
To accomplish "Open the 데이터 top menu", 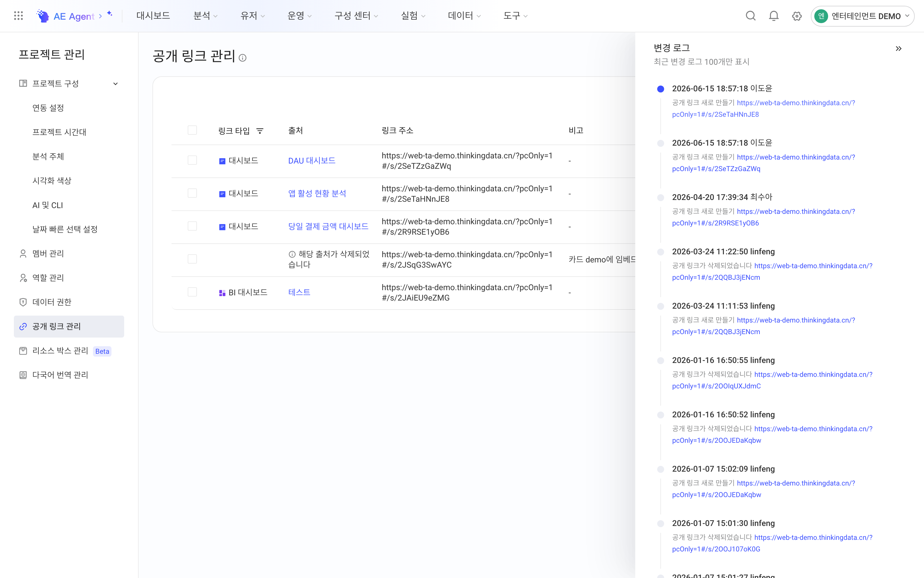I will 464,16.
